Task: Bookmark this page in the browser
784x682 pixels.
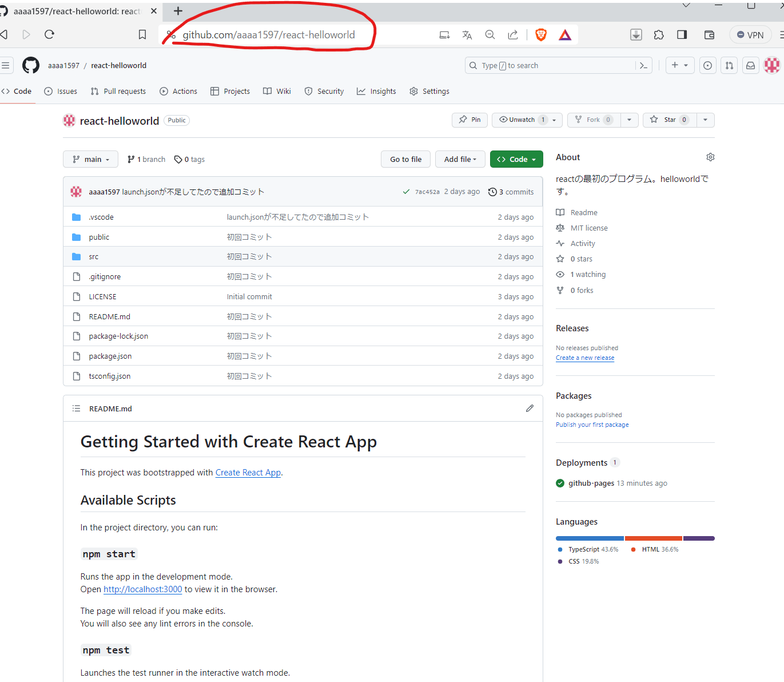Action: pos(142,35)
